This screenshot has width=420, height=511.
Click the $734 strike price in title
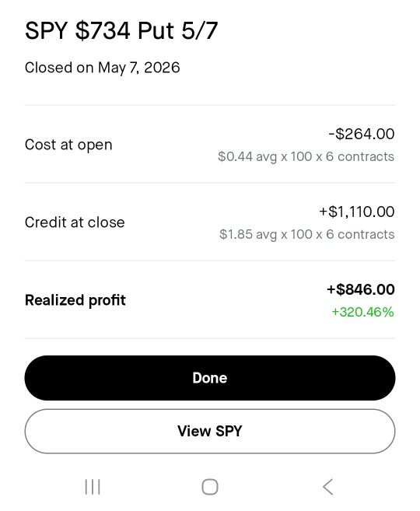[x=103, y=30]
